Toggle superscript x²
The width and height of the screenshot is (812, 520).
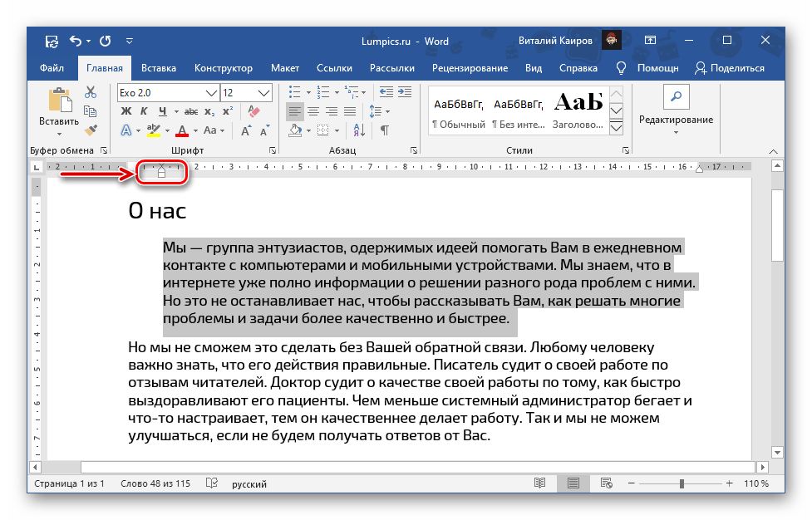[228, 111]
